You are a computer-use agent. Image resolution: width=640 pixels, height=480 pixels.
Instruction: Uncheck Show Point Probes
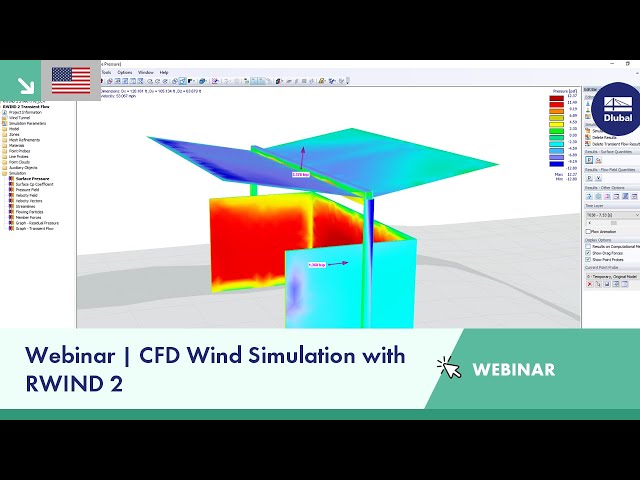pyautogui.click(x=588, y=260)
